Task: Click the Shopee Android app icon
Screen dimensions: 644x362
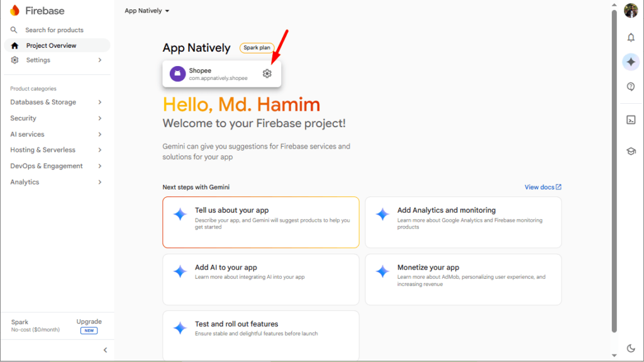Action: [x=177, y=74]
